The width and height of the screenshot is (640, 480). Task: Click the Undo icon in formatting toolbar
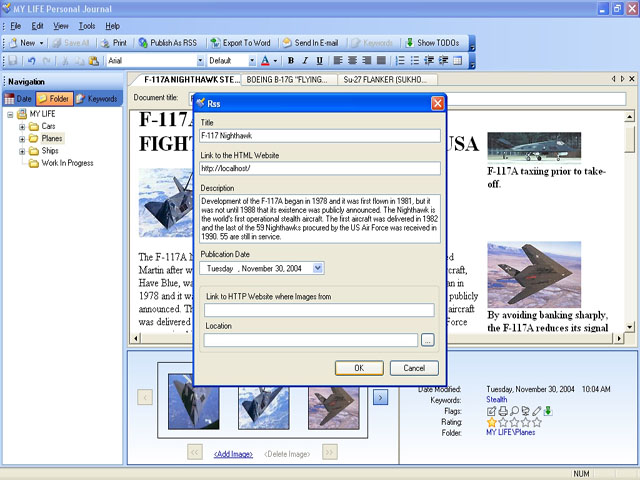[31, 61]
